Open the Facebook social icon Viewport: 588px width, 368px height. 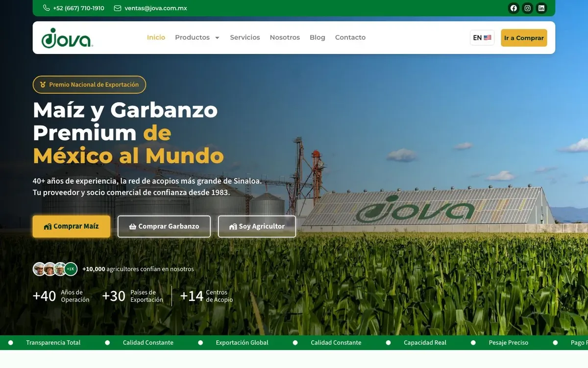pos(514,8)
